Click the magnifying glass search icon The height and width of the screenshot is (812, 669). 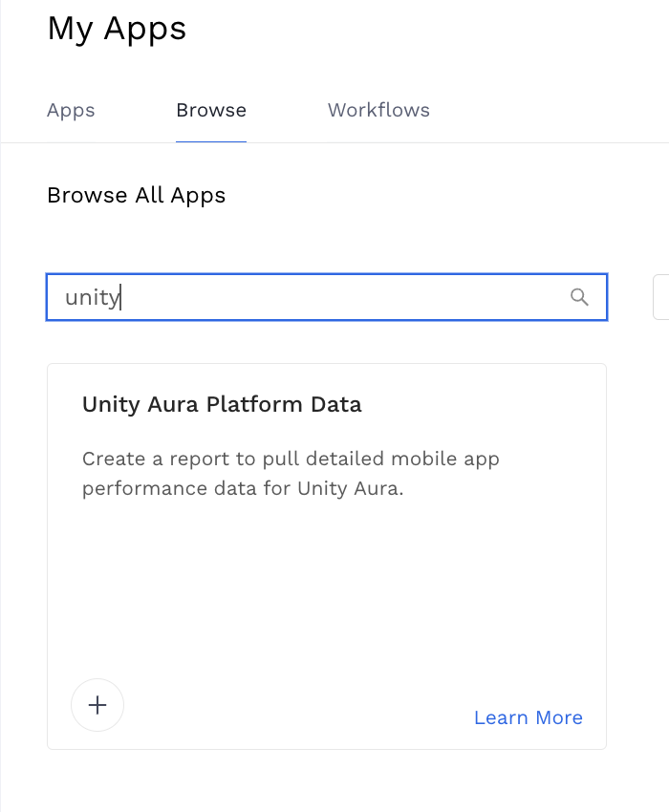[579, 297]
